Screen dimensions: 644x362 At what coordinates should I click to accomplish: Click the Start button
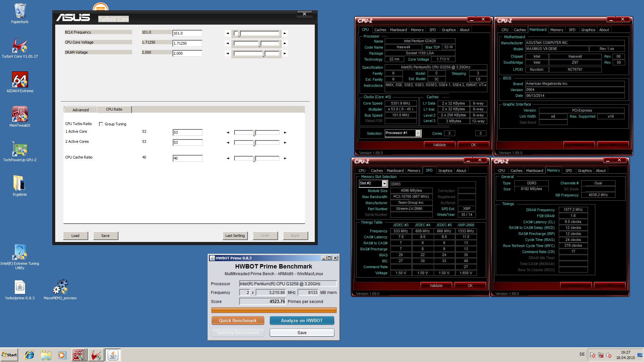click(9, 355)
